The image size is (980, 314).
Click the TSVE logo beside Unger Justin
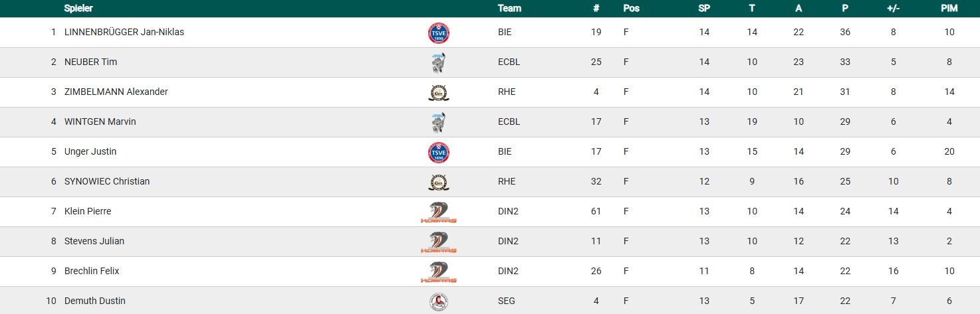[x=438, y=152]
